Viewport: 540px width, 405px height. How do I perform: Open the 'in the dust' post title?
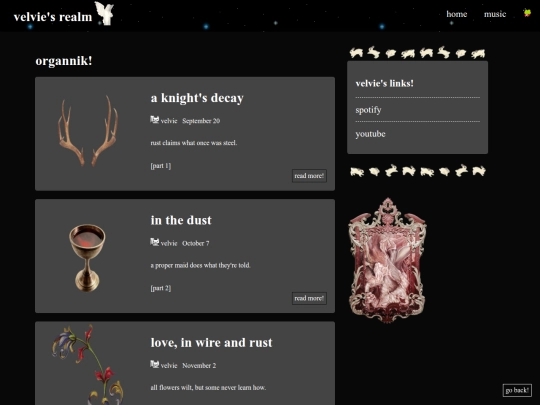(x=181, y=220)
